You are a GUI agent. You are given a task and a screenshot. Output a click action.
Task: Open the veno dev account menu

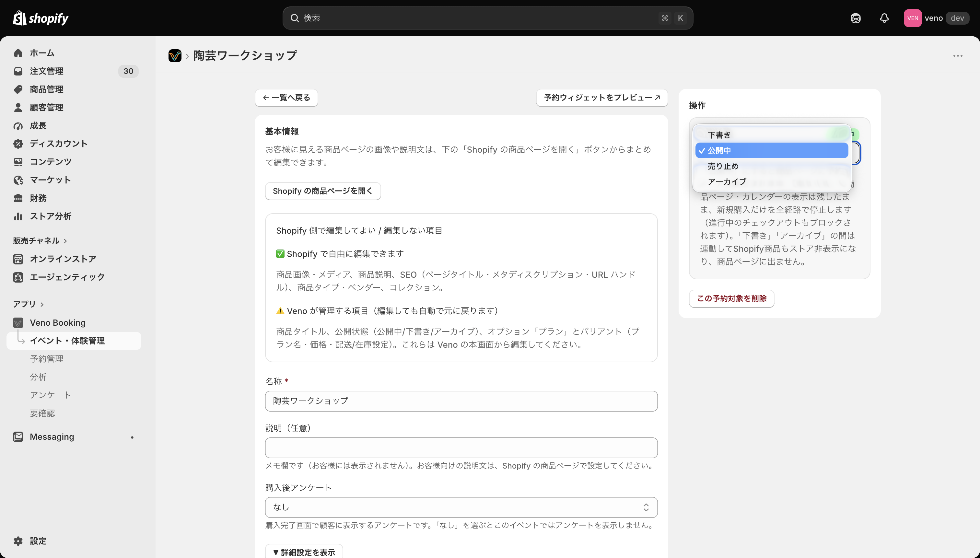936,18
